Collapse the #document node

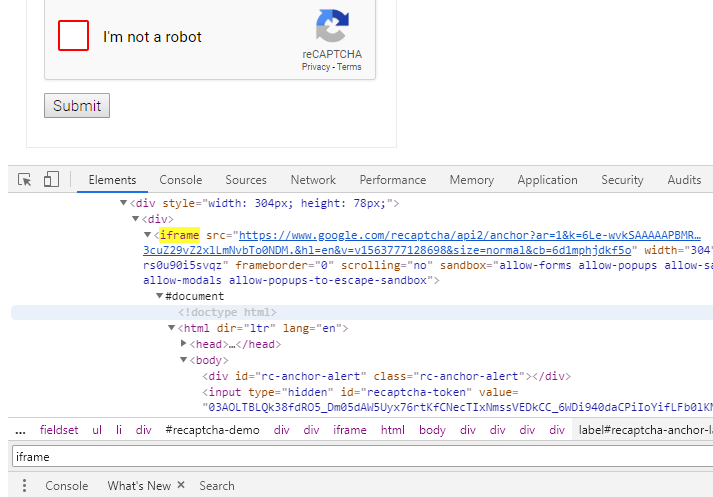click(159, 296)
